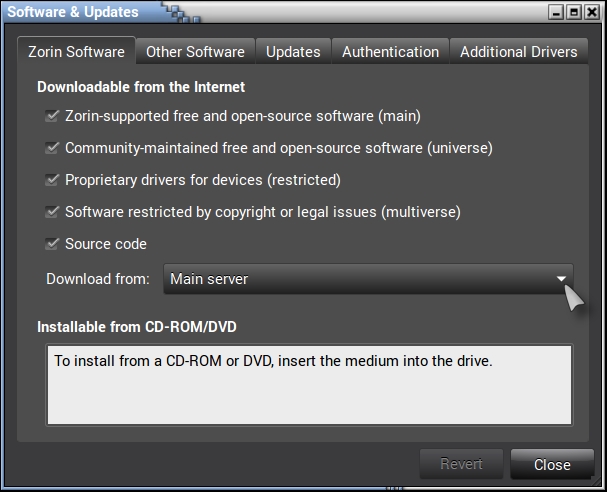Minimize the Software & Updates window
The height and width of the screenshot is (492, 607).
click(x=558, y=12)
